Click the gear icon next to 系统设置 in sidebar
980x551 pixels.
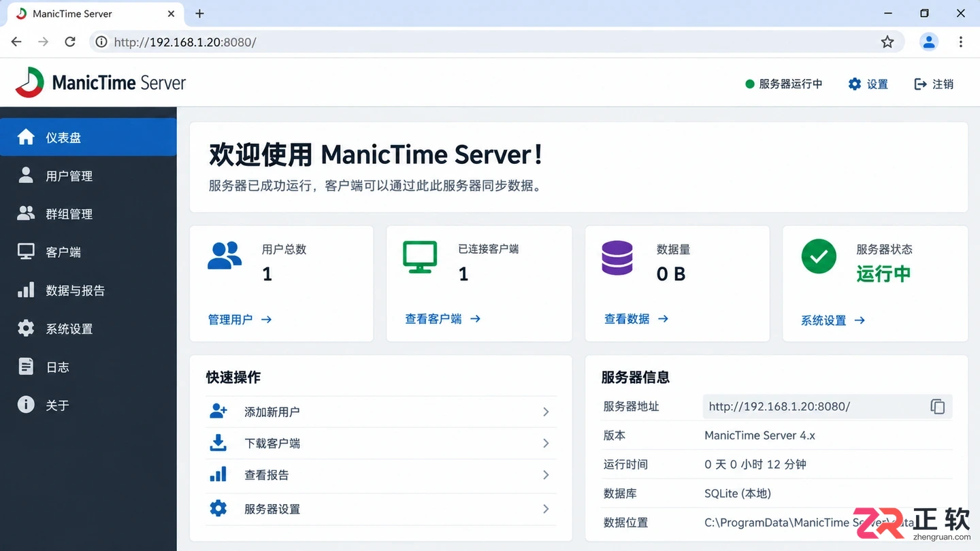pyautogui.click(x=26, y=328)
